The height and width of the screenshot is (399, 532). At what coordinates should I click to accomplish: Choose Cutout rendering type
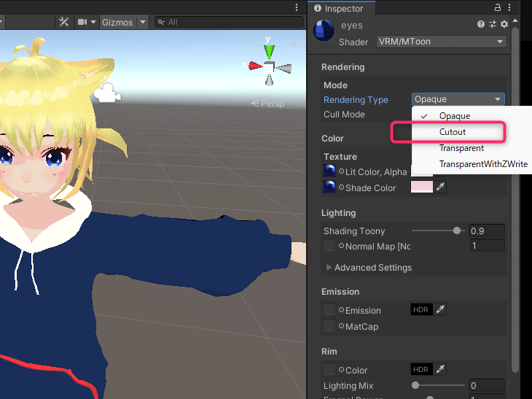point(472,132)
